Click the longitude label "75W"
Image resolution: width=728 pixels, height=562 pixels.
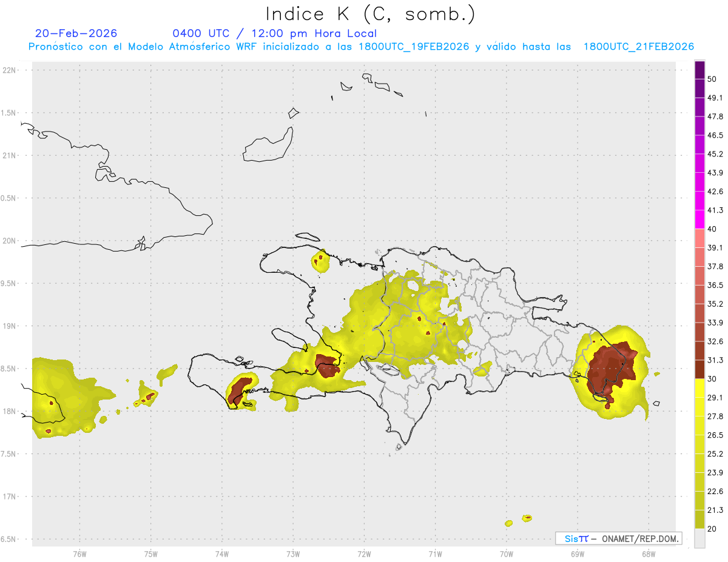(x=150, y=553)
